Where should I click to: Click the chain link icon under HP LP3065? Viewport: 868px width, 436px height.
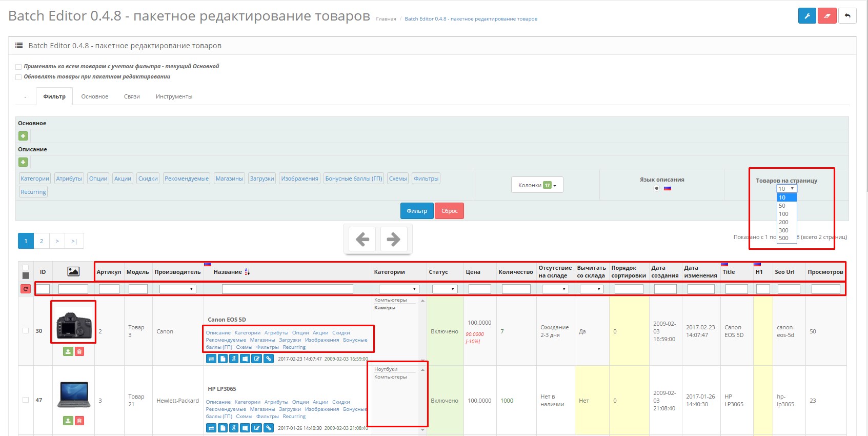269,428
